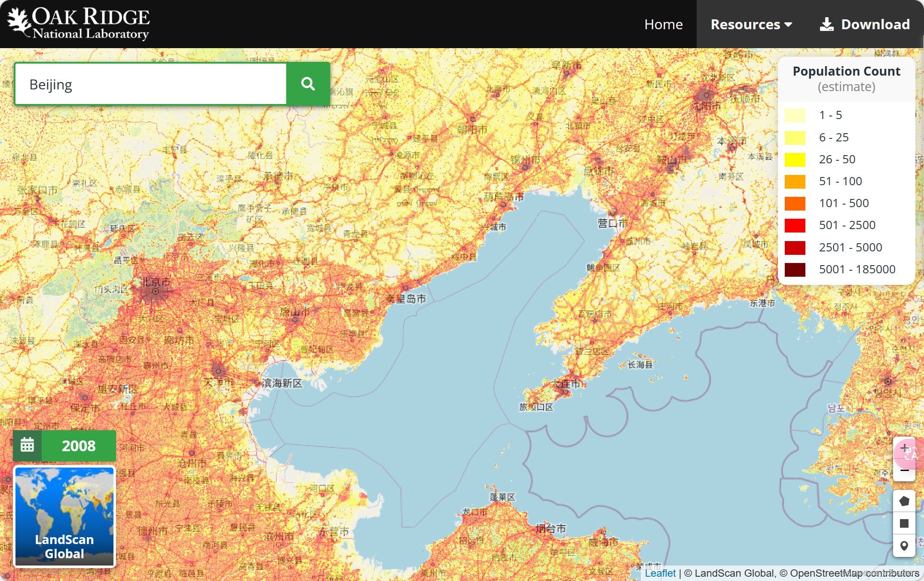
Task: Click the 501 - 2500 red legend swatch
Action: tap(795, 225)
